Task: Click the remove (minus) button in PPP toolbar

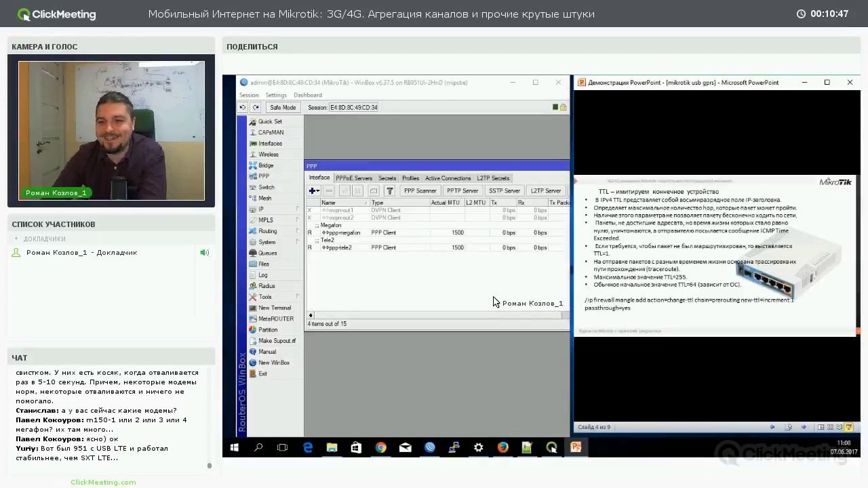Action: coord(329,191)
